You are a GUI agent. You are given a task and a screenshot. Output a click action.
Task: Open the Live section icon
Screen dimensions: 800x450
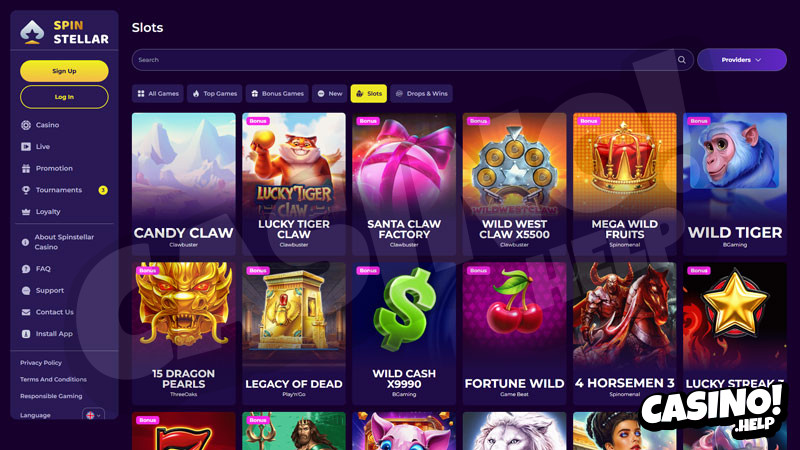coord(26,146)
